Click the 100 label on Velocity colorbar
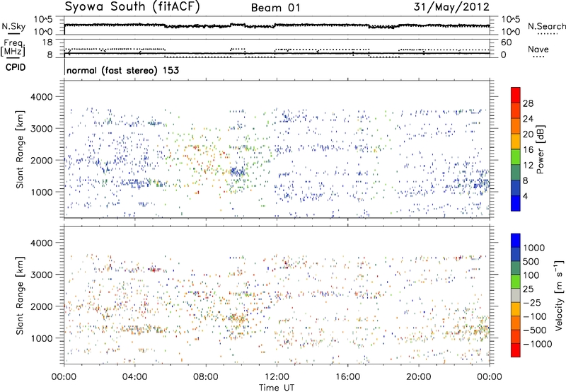Screen dimensions: 566x392 point(532,275)
